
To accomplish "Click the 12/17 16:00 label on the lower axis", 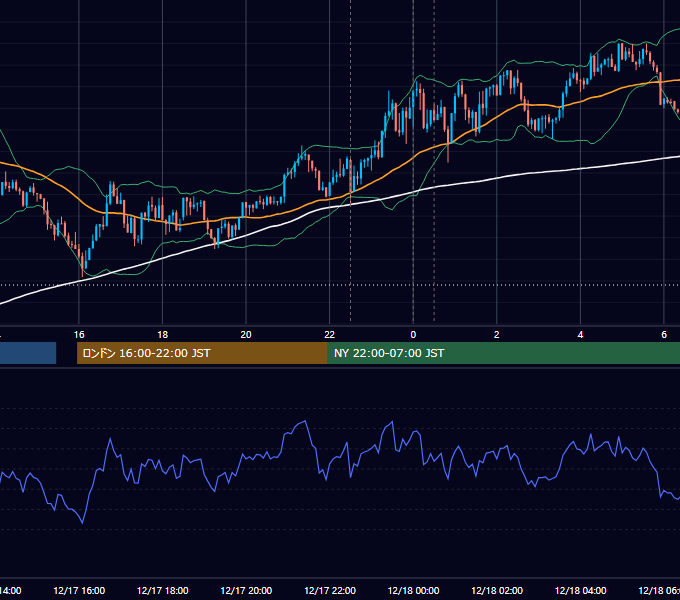I will [79, 590].
